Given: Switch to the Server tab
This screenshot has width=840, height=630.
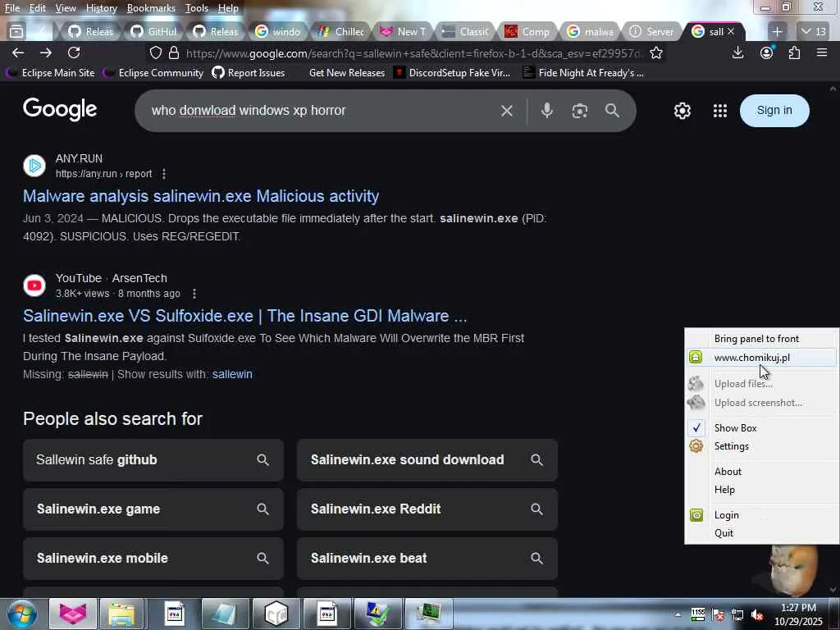Looking at the screenshot, I should pyautogui.click(x=652, y=32).
